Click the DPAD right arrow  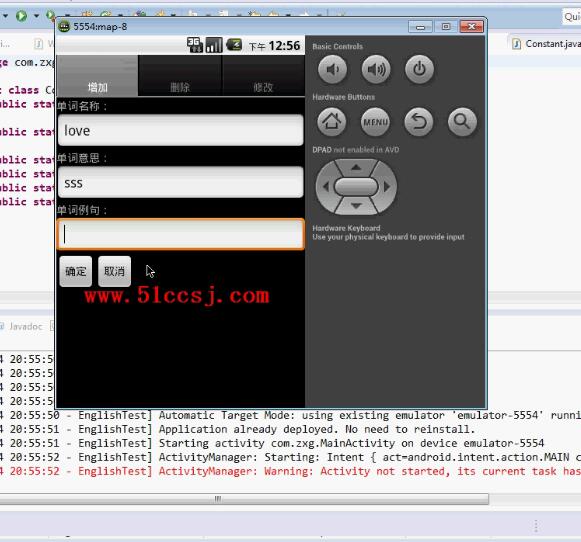[x=387, y=187]
